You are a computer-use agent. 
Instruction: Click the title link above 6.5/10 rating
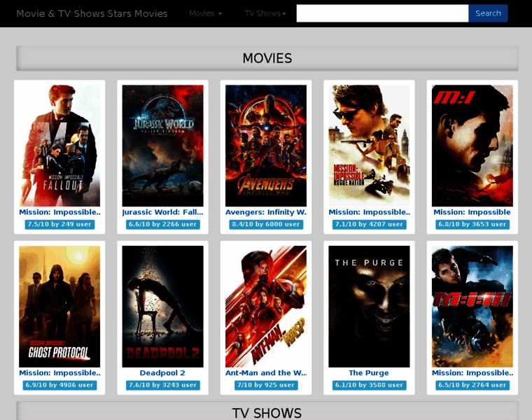click(x=472, y=373)
